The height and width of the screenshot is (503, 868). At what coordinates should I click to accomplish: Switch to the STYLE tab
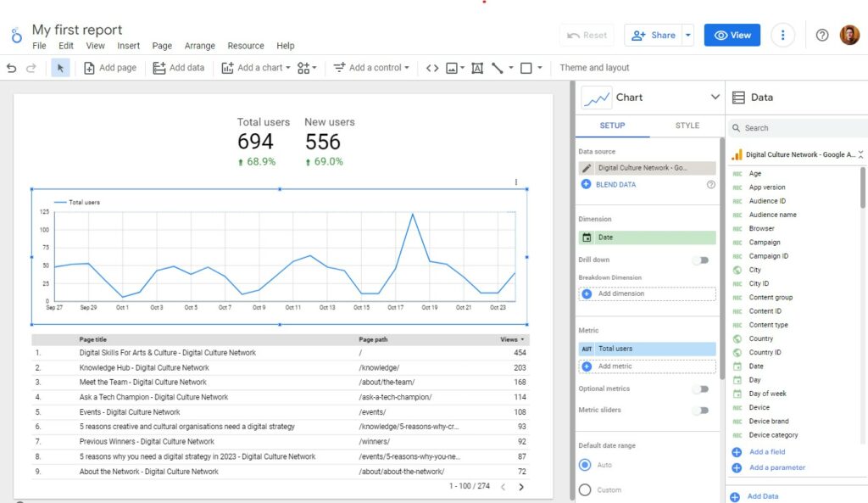coord(686,125)
